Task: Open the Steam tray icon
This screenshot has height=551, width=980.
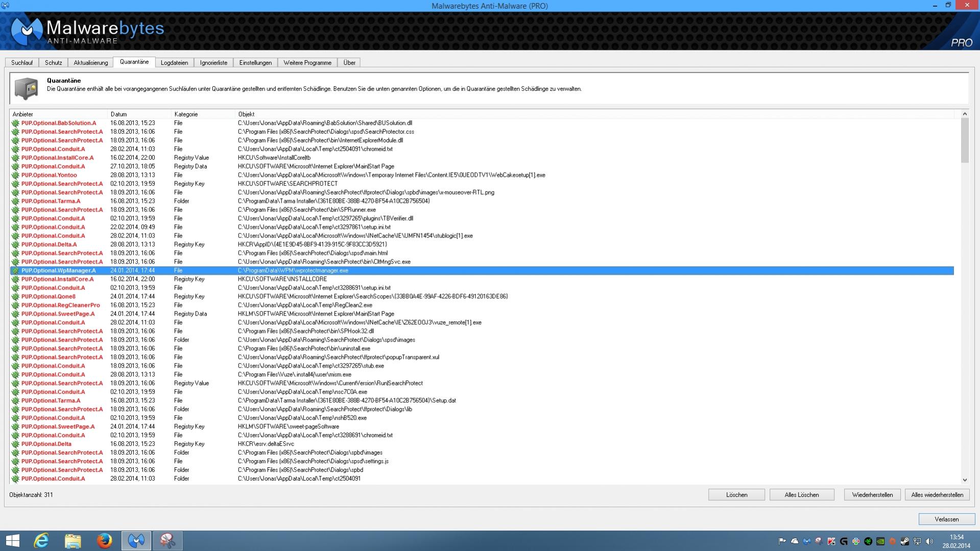Action: tap(905, 541)
